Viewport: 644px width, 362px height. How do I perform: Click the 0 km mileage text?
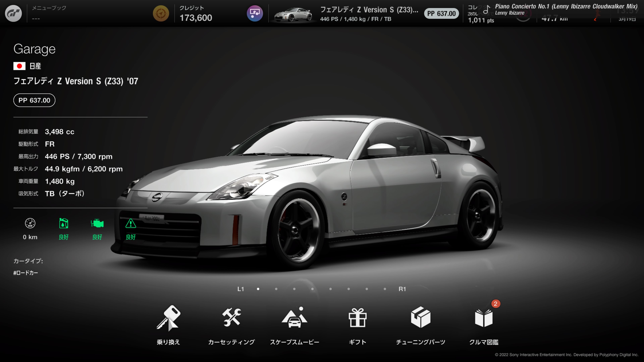point(30,237)
